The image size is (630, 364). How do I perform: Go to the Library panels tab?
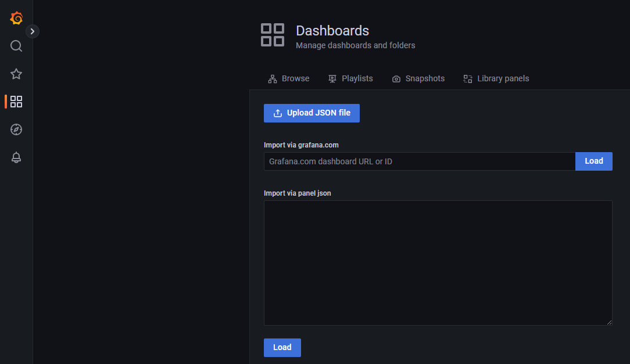point(496,78)
